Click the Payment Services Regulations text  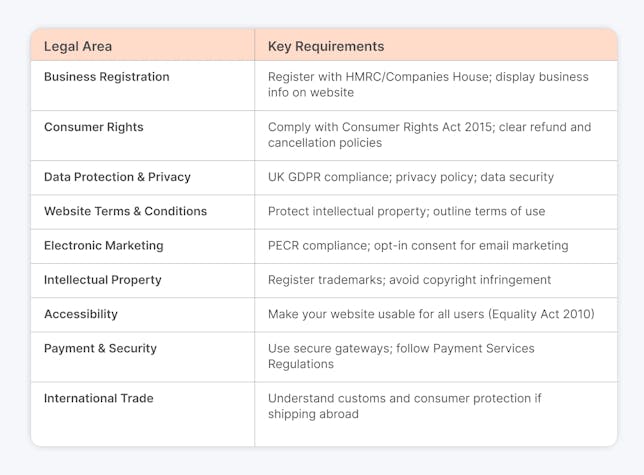tap(401, 356)
